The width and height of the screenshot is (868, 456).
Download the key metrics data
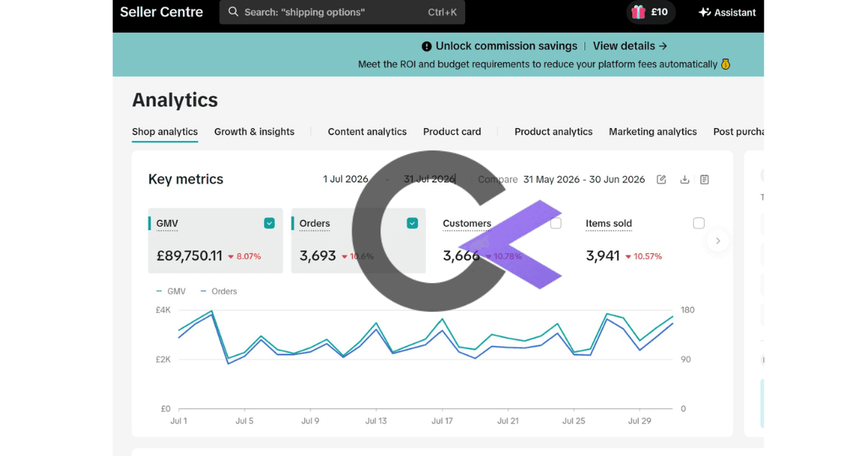pos(684,180)
